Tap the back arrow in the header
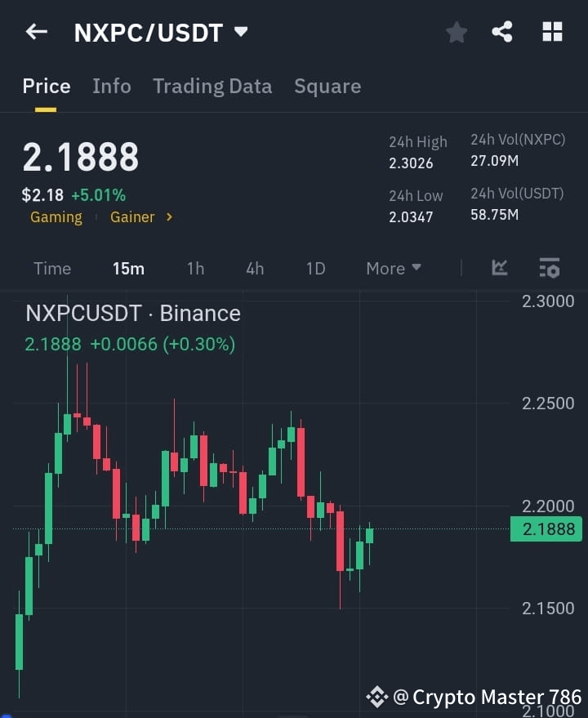 click(x=36, y=32)
